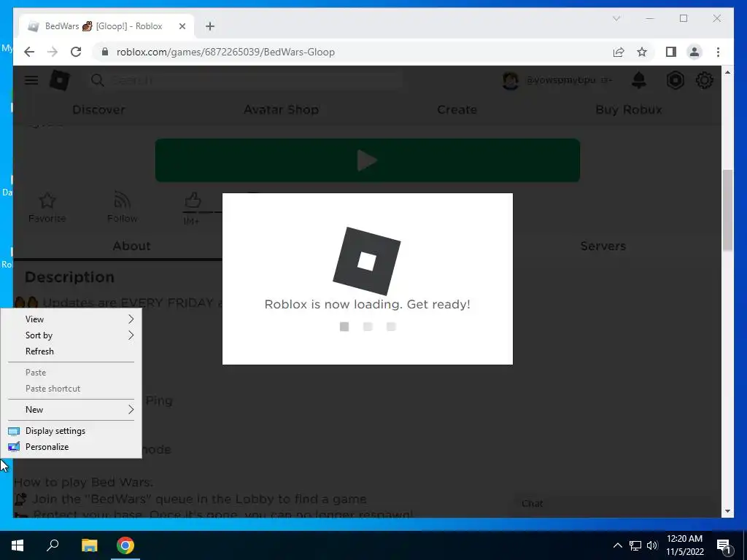The image size is (747, 560).
Task: Like the game with thumbs-up icon
Action: [x=193, y=201]
